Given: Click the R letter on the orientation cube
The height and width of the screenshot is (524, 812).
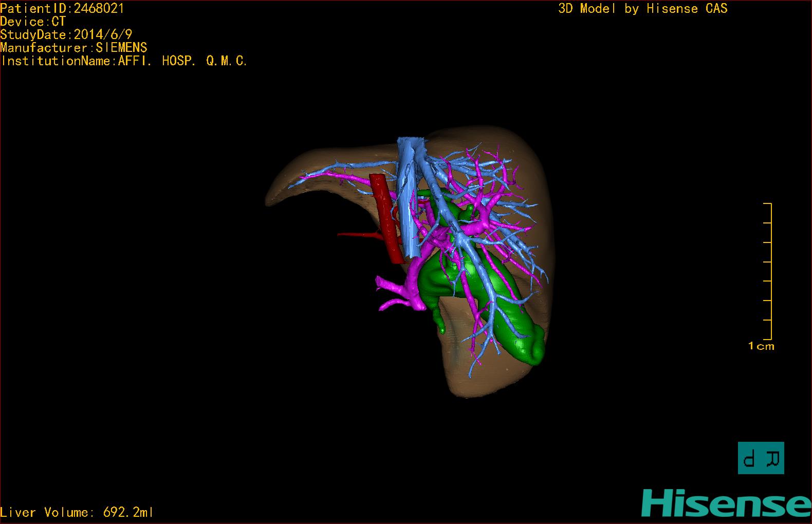Looking at the screenshot, I should pyautogui.click(x=772, y=458).
